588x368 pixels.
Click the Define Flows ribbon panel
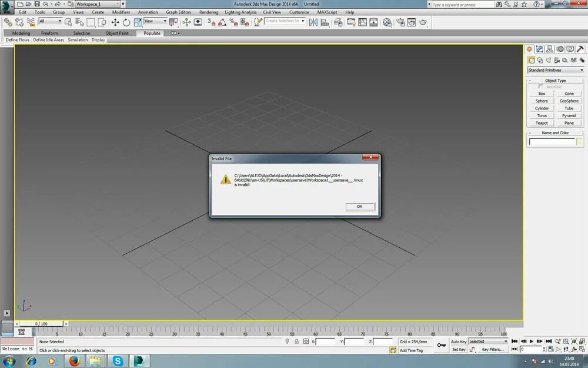18,40
